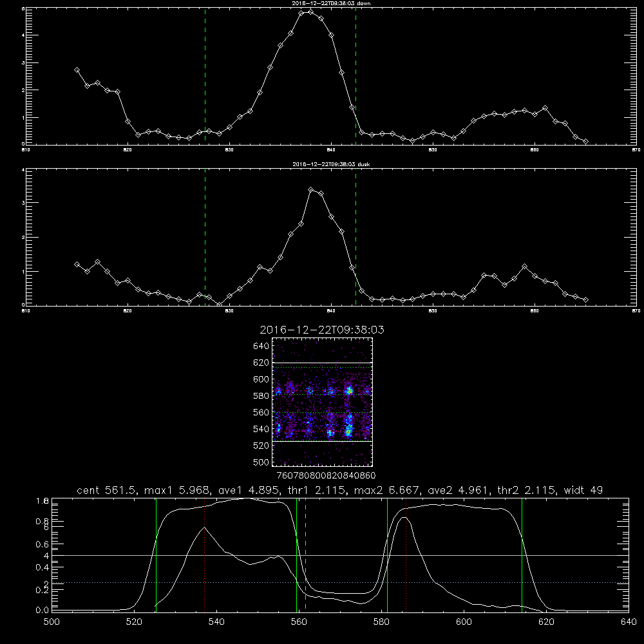The image size is (644, 644).
Task: Click the highest peak diamond in dawn plot
Action: (x=311, y=12)
